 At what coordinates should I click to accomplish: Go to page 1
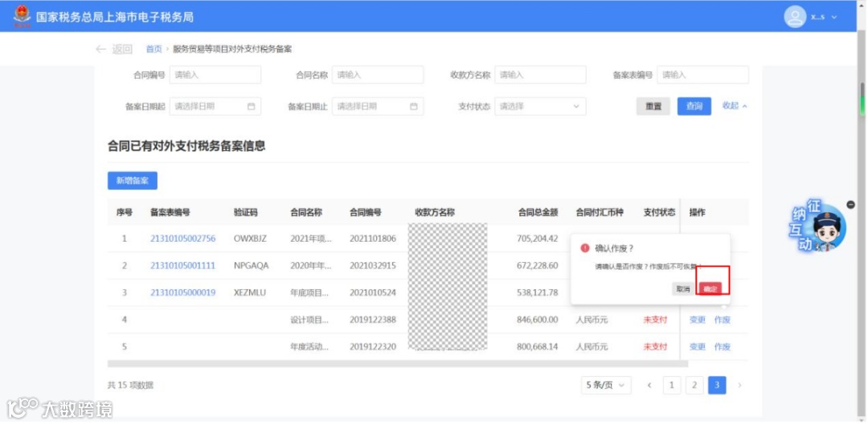(x=671, y=385)
